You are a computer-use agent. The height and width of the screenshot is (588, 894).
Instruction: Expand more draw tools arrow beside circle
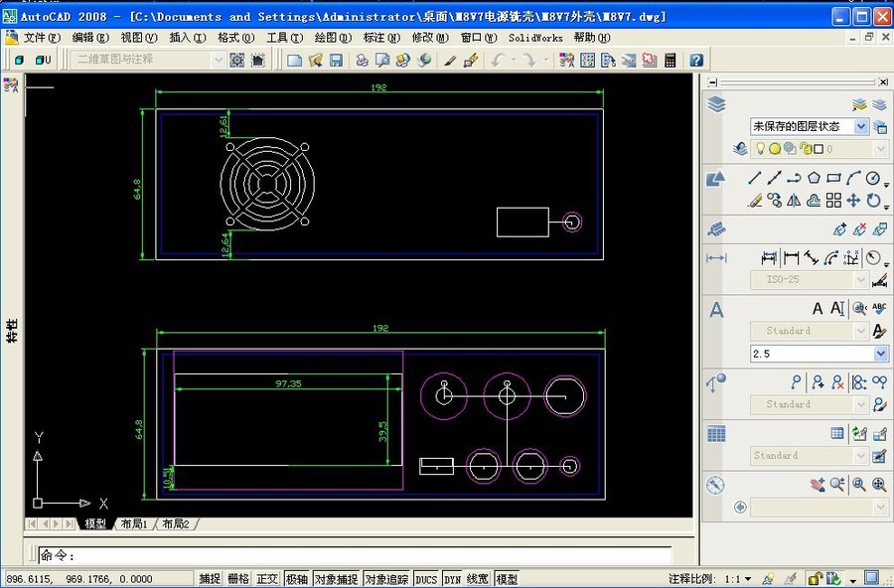(x=887, y=185)
